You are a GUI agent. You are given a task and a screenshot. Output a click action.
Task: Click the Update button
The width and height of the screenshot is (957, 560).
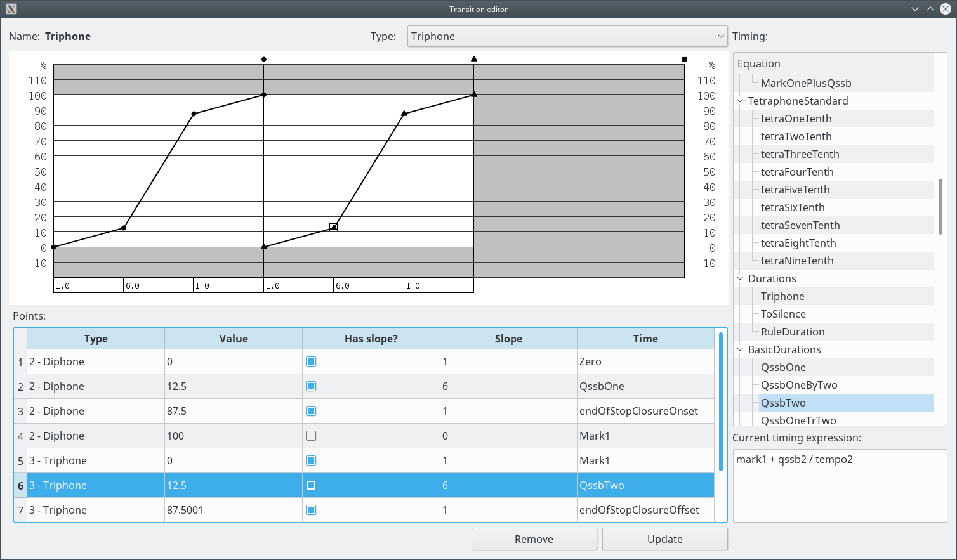665,539
